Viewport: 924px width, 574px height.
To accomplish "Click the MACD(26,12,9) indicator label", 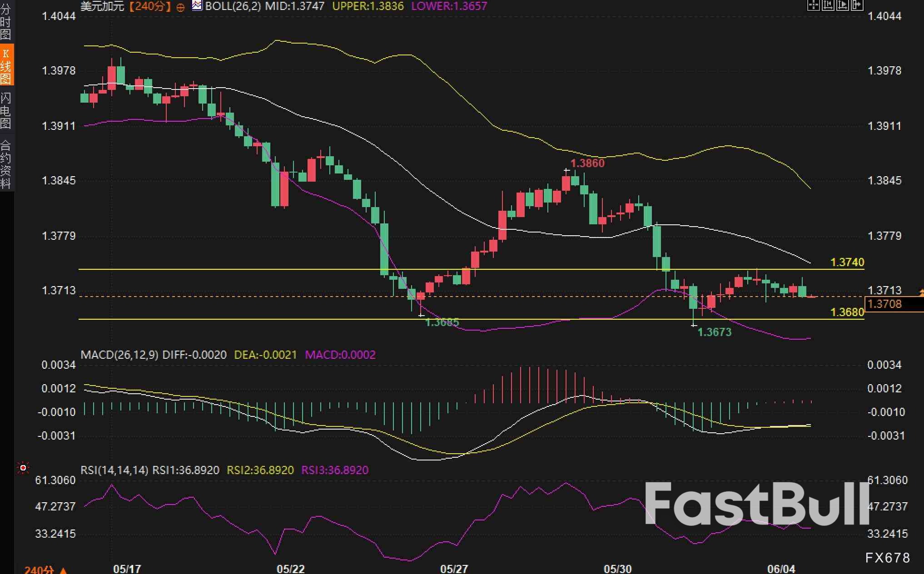I will (x=119, y=355).
